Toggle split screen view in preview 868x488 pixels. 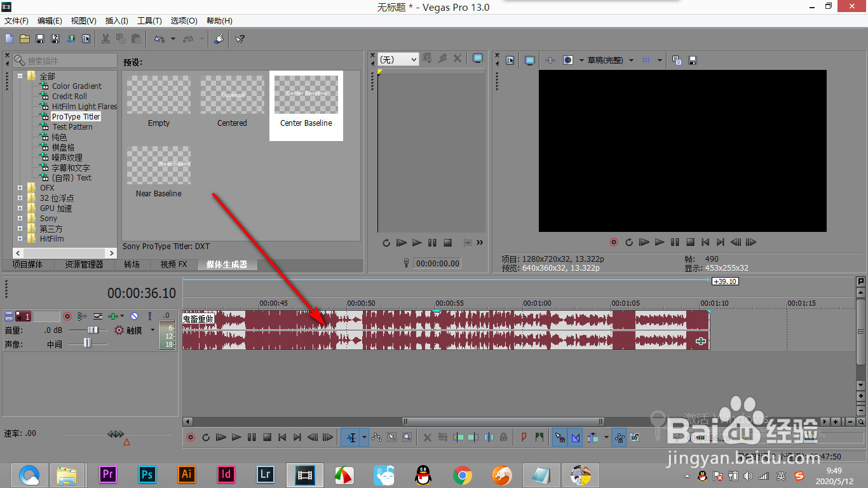568,60
